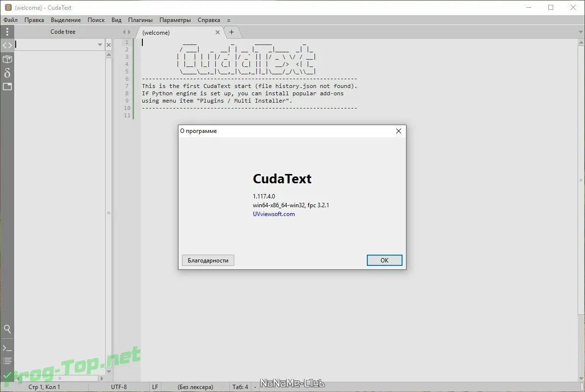Open the tabs dropdown arrow at far right
585x392 pixels.
[581, 32]
